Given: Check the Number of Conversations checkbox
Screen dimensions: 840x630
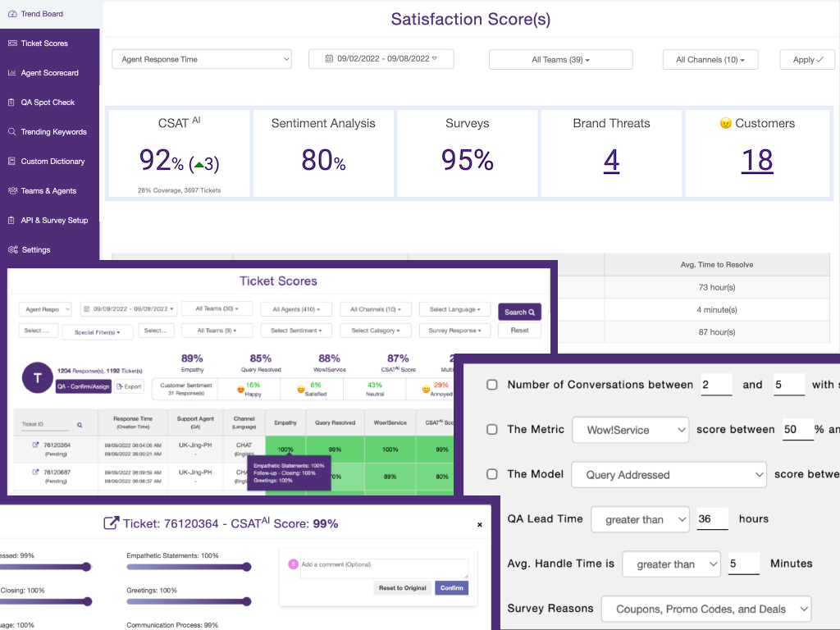Looking at the screenshot, I should (492, 385).
